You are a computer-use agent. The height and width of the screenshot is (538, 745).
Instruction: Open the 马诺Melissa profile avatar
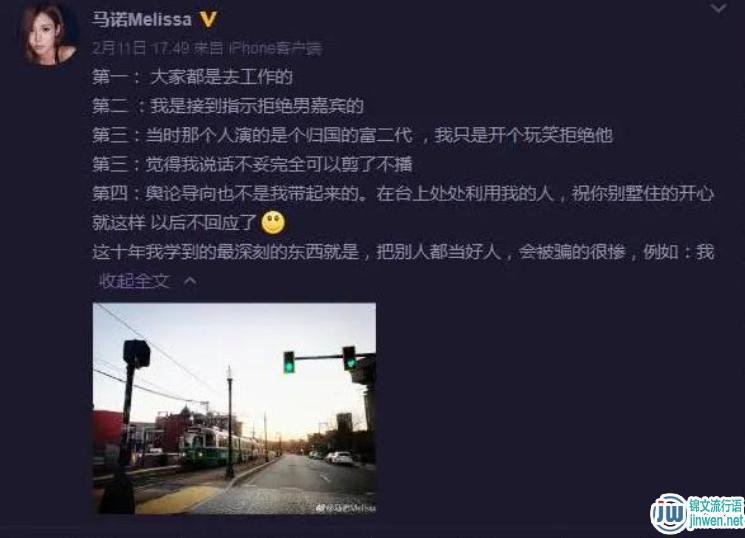(48, 34)
